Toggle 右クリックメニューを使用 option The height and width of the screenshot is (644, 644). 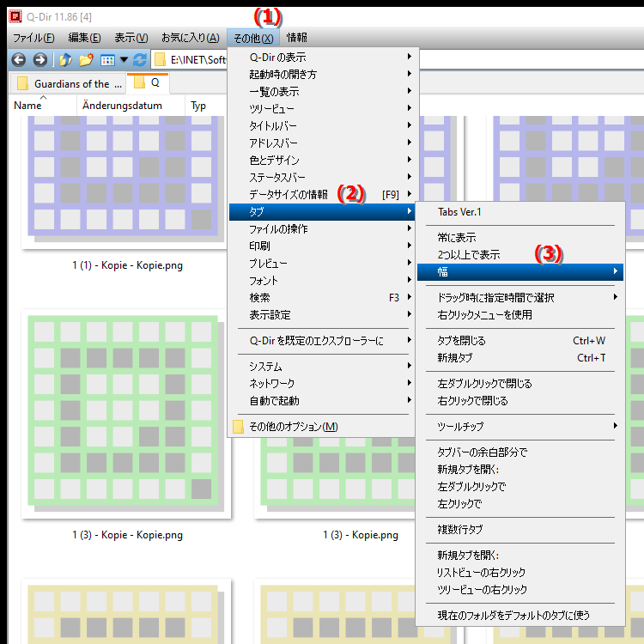(520, 315)
